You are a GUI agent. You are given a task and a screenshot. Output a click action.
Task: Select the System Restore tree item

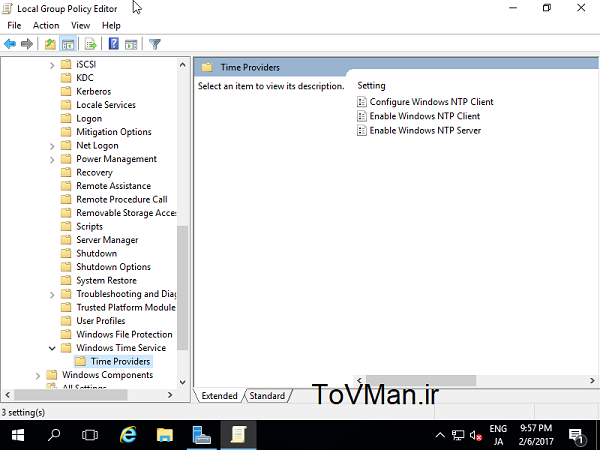(x=106, y=280)
